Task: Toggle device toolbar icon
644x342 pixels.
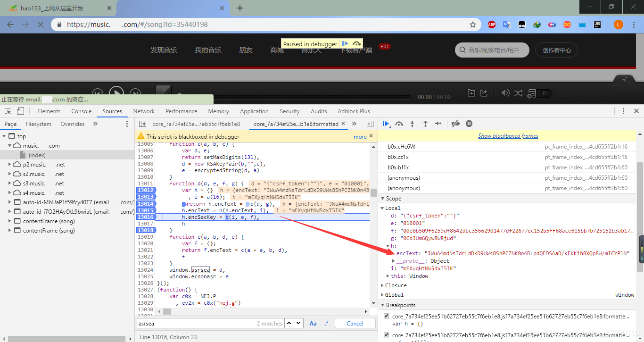Action: [x=20, y=111]
